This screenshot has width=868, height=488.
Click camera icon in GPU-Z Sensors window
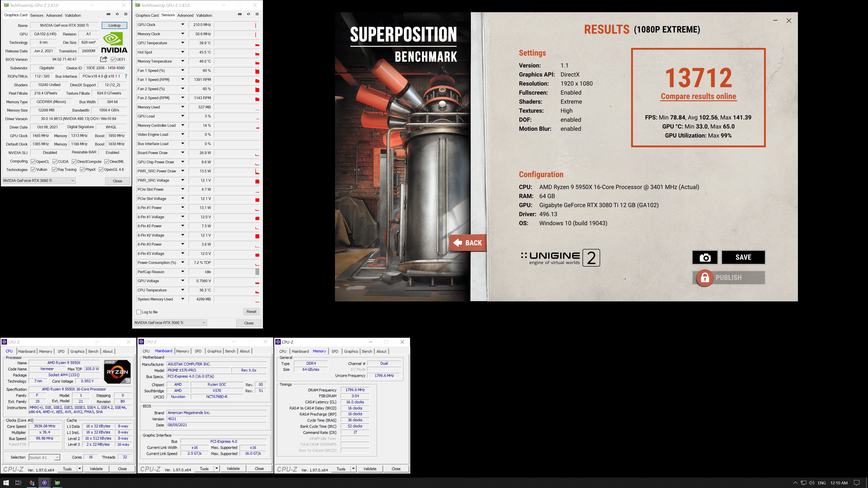pos(240,14)
